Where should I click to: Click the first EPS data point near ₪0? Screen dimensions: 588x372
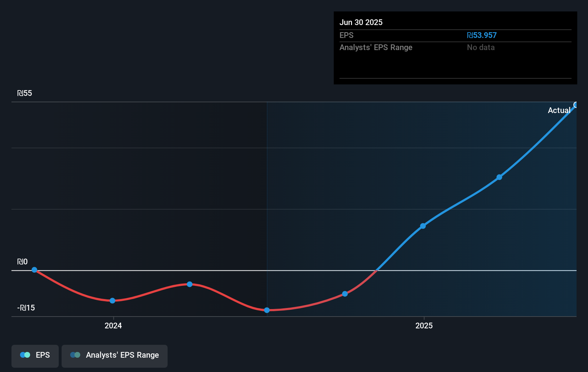pyautogui.click(x=34, y=270)
